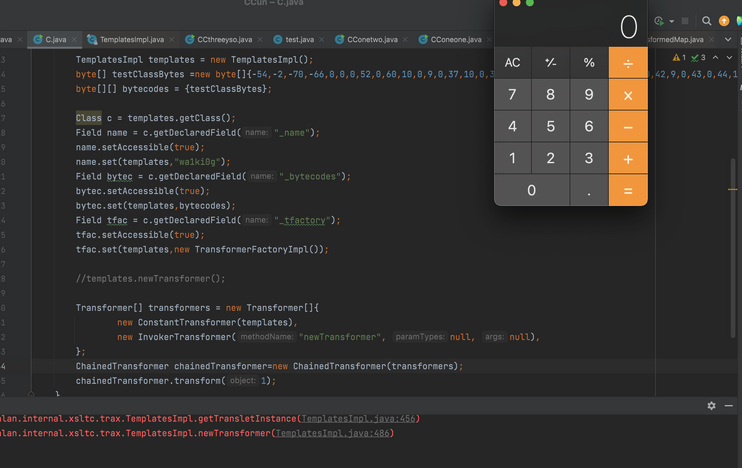Click the yellow warning count indicator

(679, 58)
